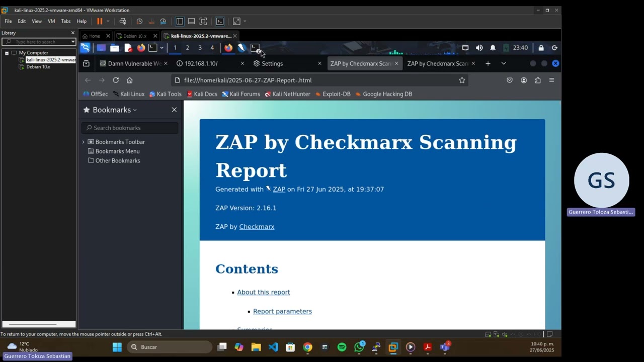Go to the Firefox home page
This screenshot has height=362, width=644.
(x=129, y=80)
